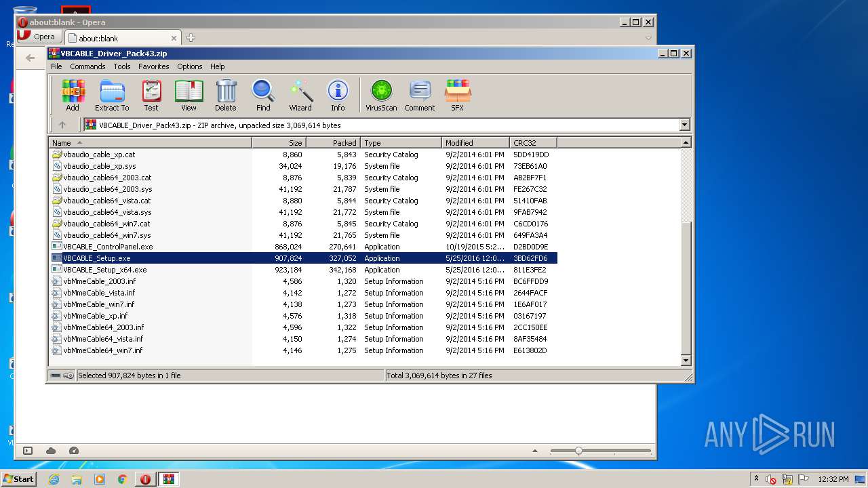This screenshot has height=488, width=868.
Task: Run VirusScan from the toolbar
Action: tap(381, 96)
